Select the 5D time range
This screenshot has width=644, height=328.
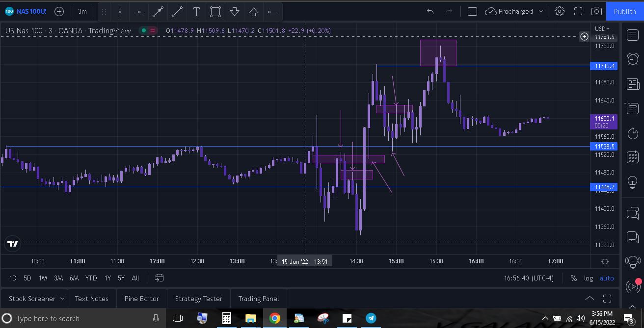[x=27, y=278]
